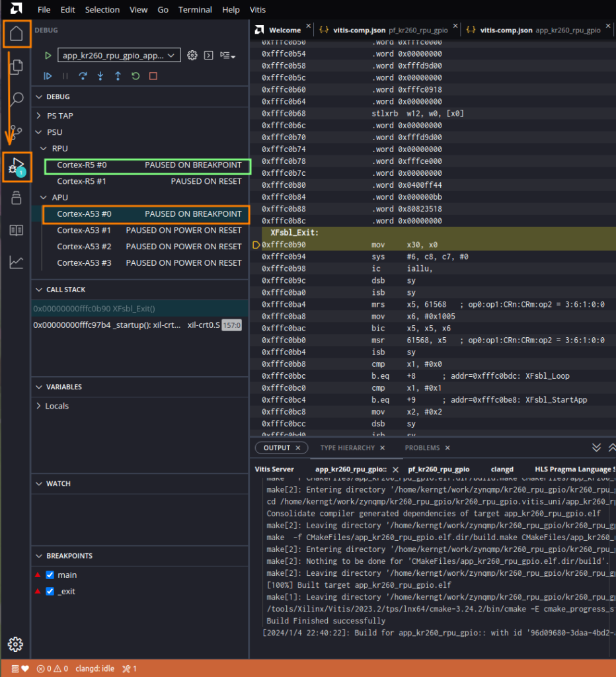This screenshot has width=616, height=677.
Task: Open debug view options list icon
Action: [227, 56]
